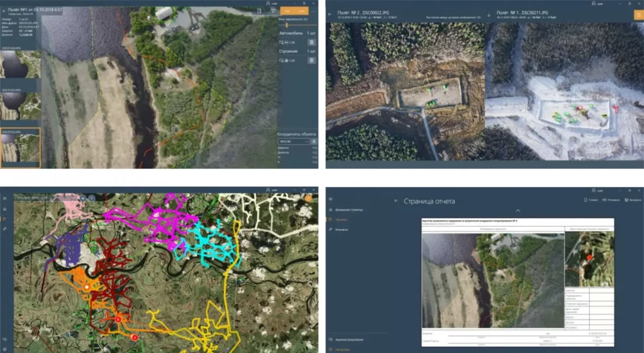Image resolution: width=644 pixels, height=353 pixels.
Task: Select the left half of orange toggle
Action: (287, 11)
